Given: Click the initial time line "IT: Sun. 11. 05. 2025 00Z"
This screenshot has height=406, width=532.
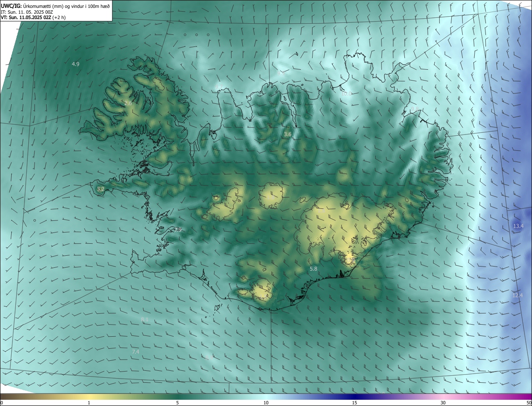Looking at the screenshot, I should [27, 12].
